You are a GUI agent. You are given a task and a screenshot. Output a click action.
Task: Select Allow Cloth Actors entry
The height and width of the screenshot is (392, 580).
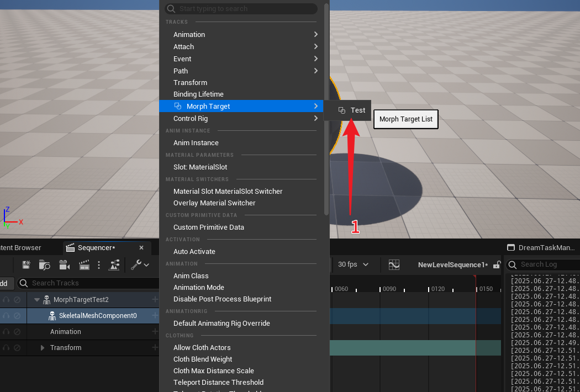point(241,348)
